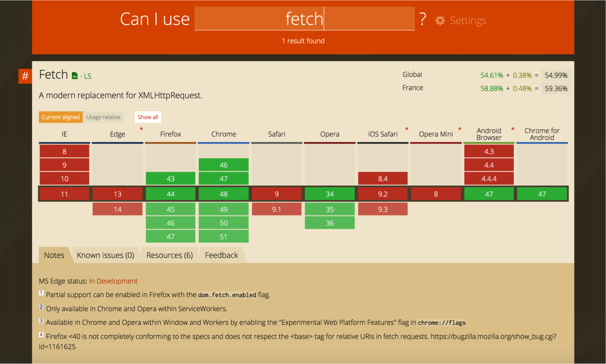The width and height of the screenshot is (606, 364).
Task: Select the Chrome 48 cell
Action: [x=223, y=194]
